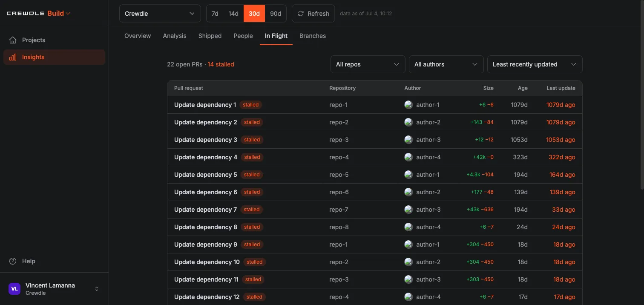Open the Least recently updated sort dropdown
Image resolution: width=644 pixels, height=305 pixels.
[535, 64]
